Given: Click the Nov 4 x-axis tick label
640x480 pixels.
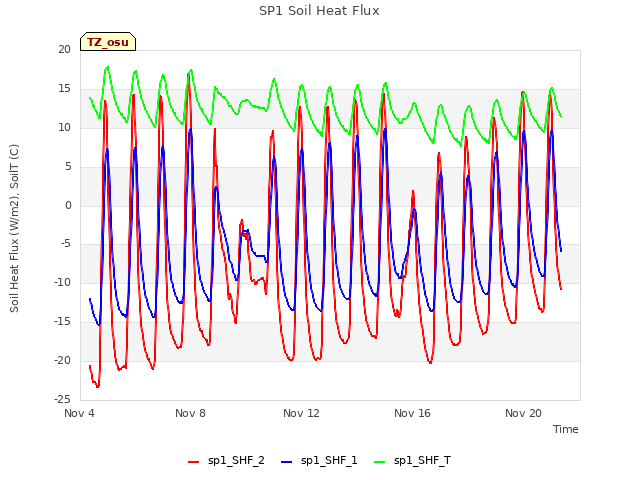Looking at the screenshot, I should click(x=79, y=413).
